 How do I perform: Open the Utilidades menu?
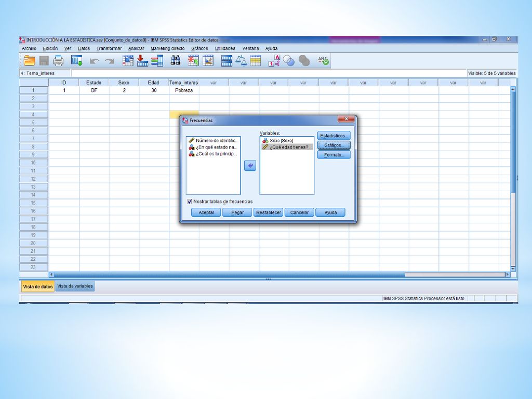(225, 48)
